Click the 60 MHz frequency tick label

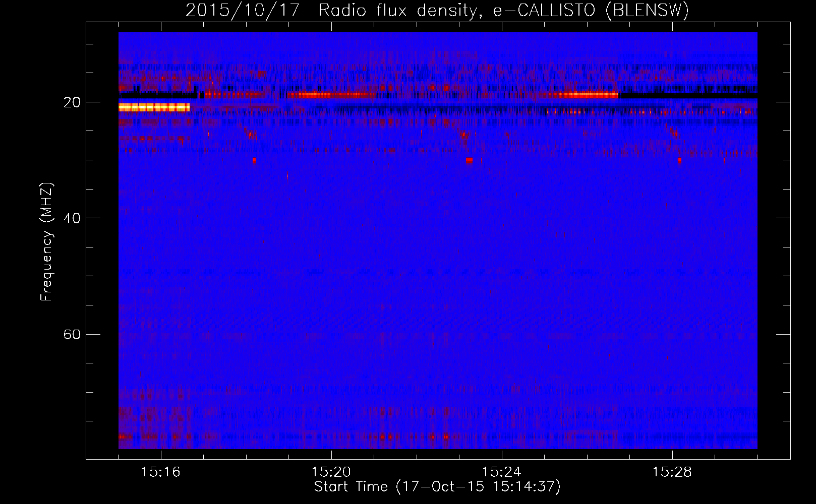pyautogui.click(x=72, y=334)
